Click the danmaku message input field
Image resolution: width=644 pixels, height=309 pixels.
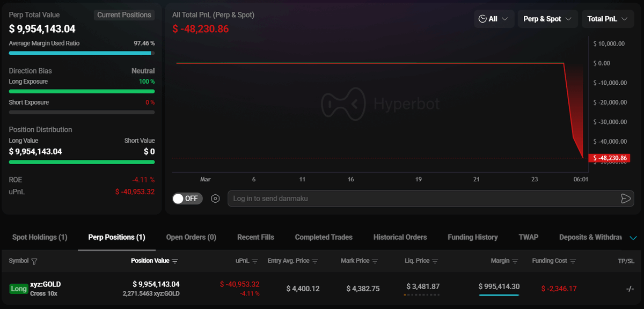[x=419, y=198]
